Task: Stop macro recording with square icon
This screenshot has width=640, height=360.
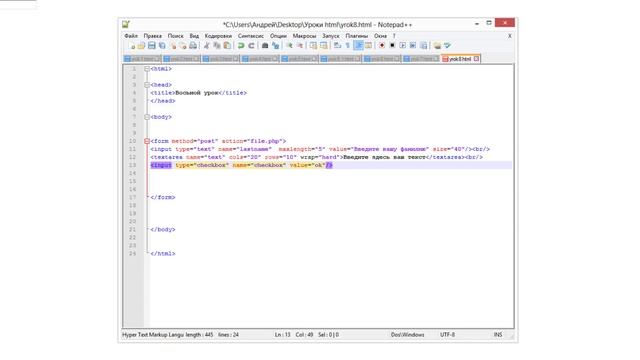Action: point(392,46)
